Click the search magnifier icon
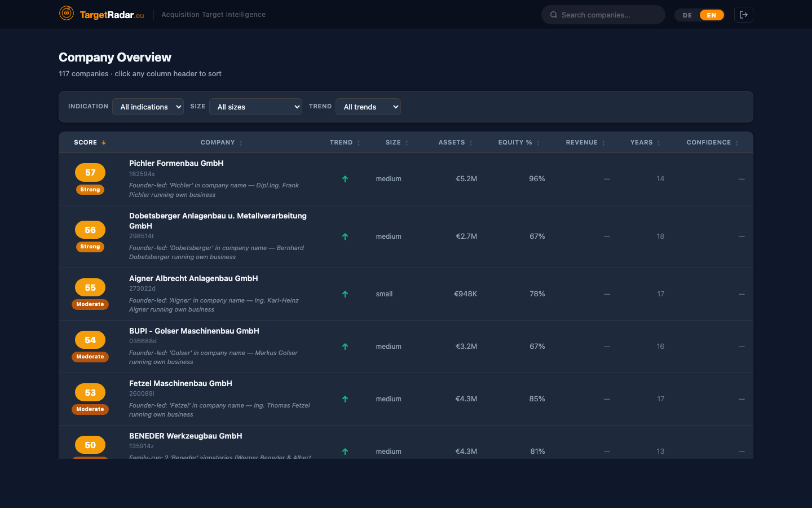This screenshot has height=508, width=812. [x=554, y=15]
